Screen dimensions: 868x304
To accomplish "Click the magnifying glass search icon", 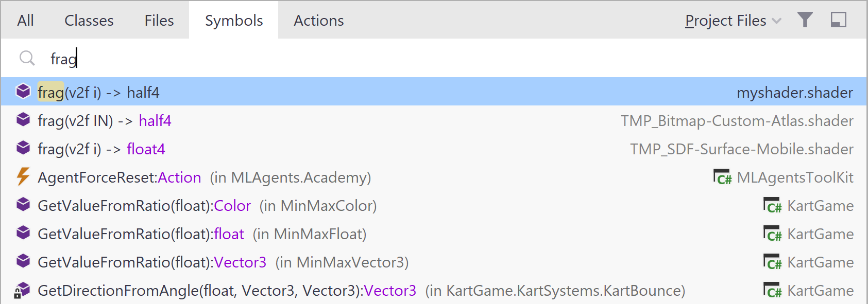I will point(27,58).
